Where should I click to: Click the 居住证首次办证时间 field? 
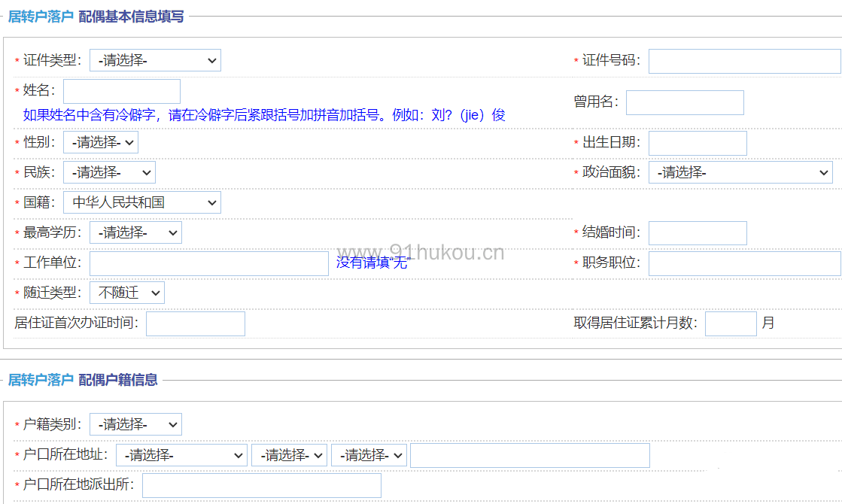pos(196,323)
